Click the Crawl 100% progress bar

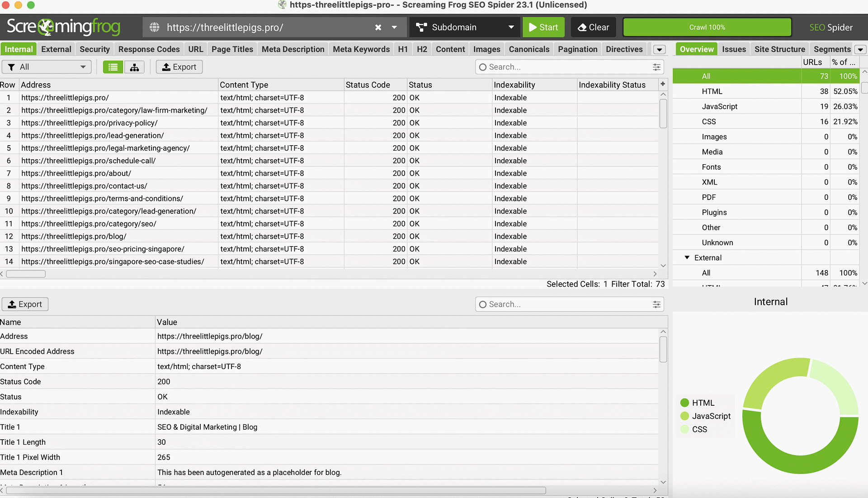tap(707, 27)
